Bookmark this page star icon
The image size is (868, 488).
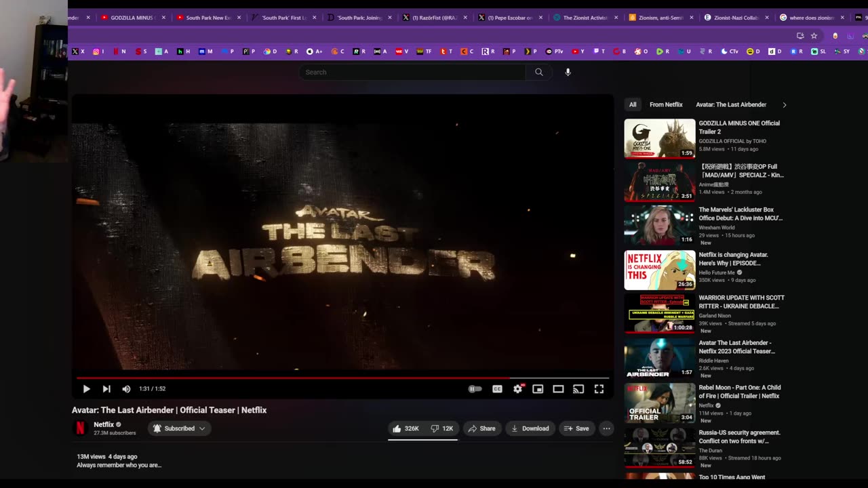[x=814, y=36]
